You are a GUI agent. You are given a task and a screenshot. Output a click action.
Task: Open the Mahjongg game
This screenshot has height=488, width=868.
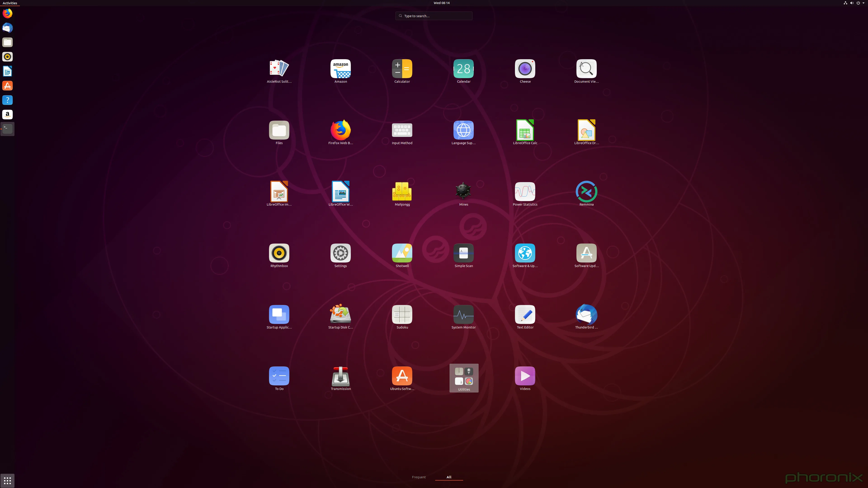402,194
